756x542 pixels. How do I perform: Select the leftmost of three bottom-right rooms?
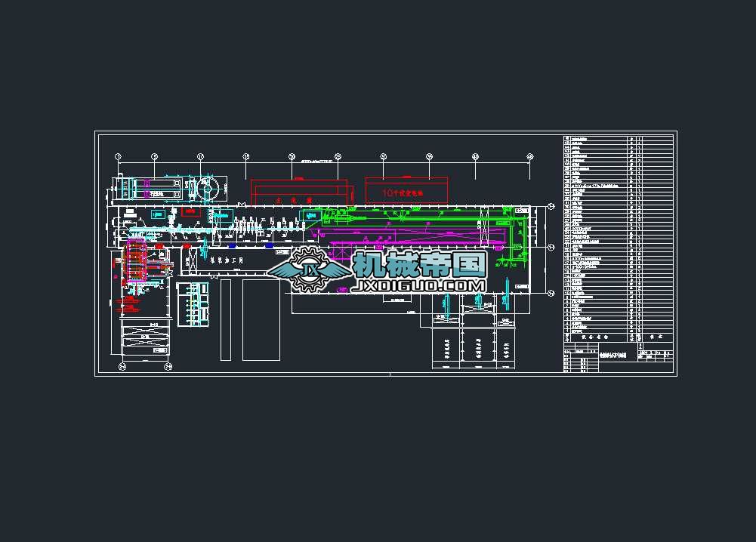446,349
